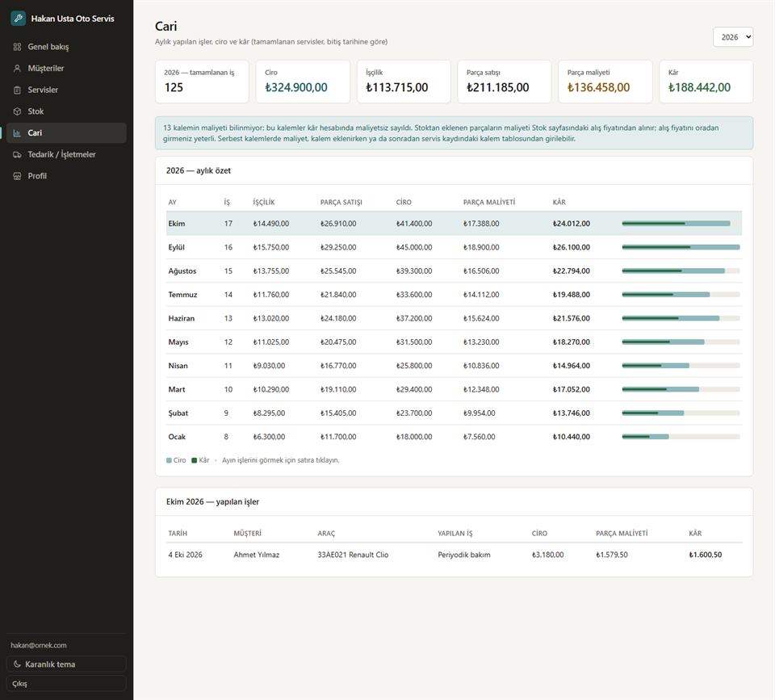Click the Şubat row
The height and width of the screenshot is (700, 775).
pos(455,413)
